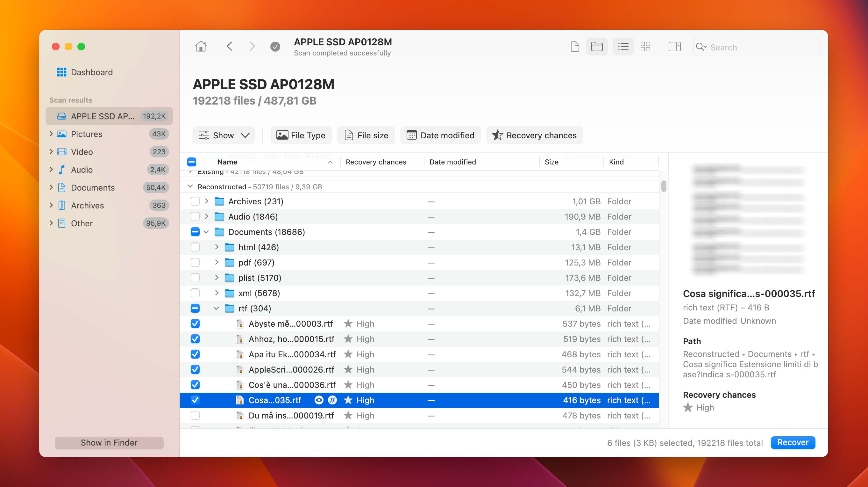Screen dimensions: 868x487
Task: Switch to file view page icon
Action: click(575, 47)
